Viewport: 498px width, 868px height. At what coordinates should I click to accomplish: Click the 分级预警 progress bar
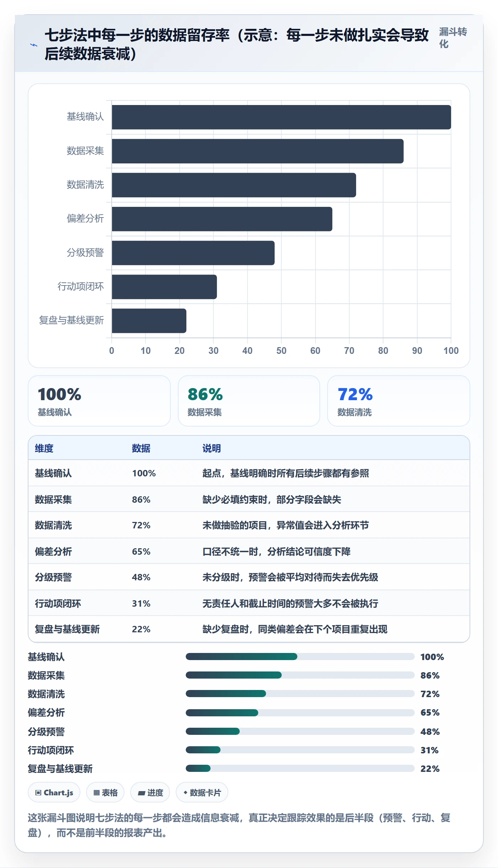click(x=300, y=731)
